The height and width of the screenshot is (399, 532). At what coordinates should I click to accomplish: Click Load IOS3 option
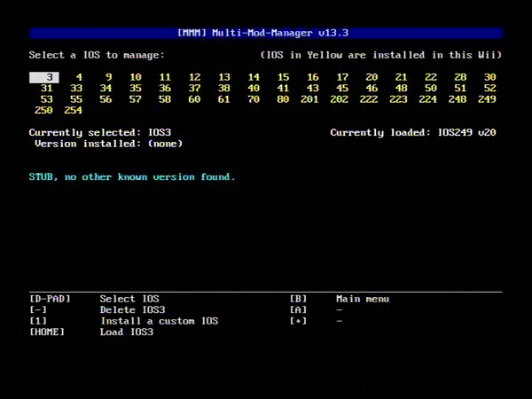click(x=127, y=332)
